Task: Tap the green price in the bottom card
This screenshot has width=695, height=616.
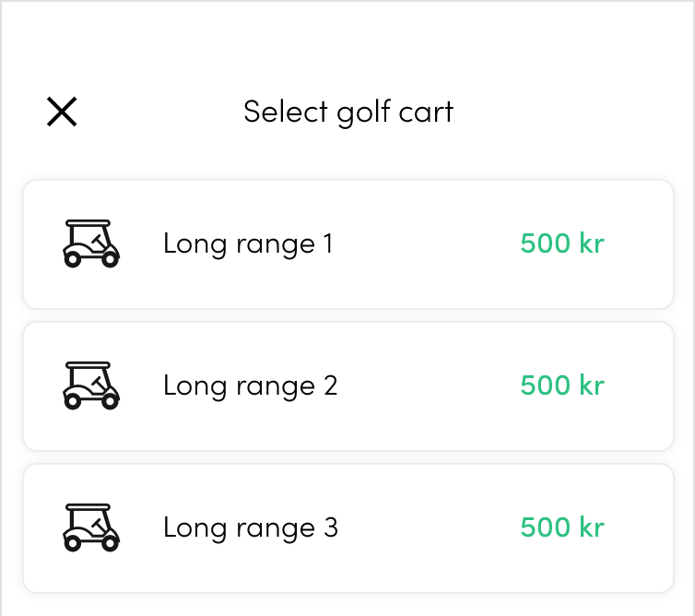Action: click(x=562, y=527)
